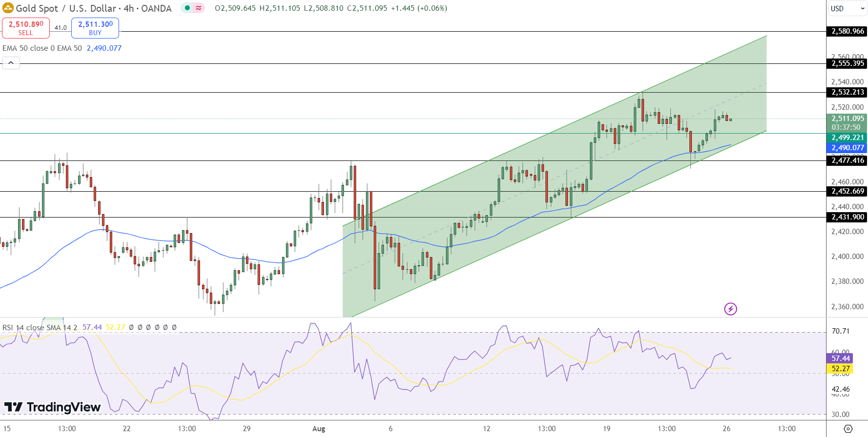
Task: Click the purple lightning bolt icon
Action: click(730, 309)
